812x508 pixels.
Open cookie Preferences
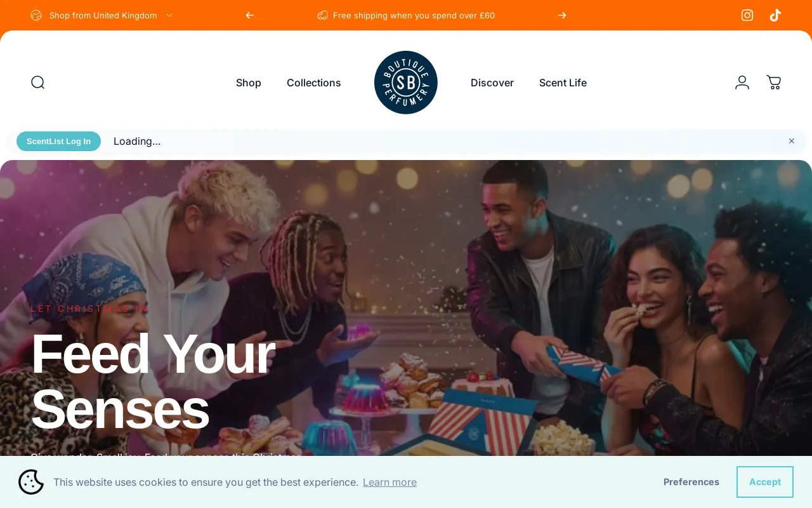[691, 482]
